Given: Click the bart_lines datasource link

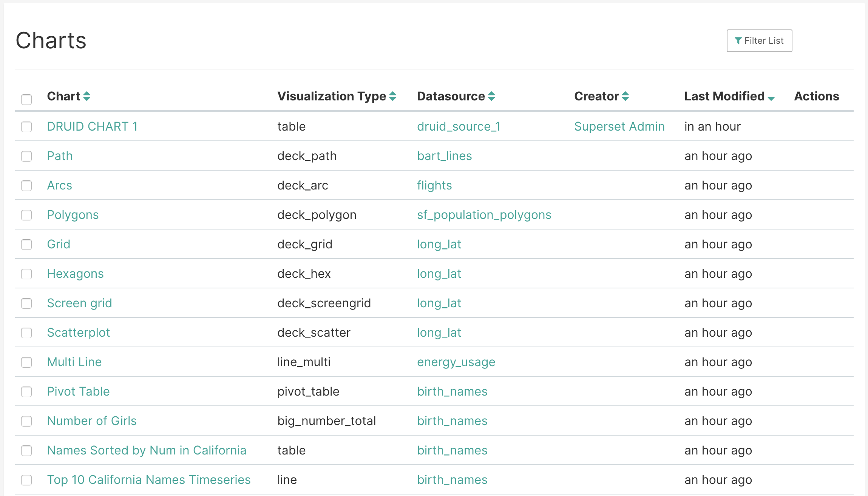Looking at the screenshot, I should (x=444, y=156).
